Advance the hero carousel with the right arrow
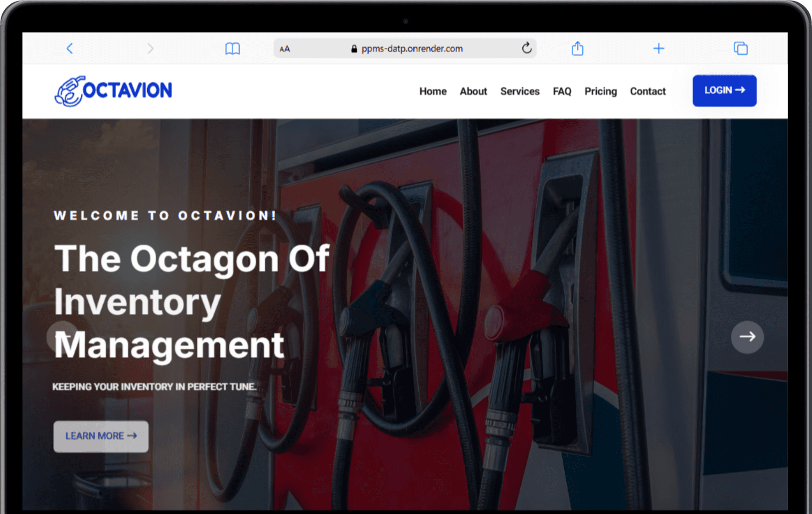 (x=747, y=337)
